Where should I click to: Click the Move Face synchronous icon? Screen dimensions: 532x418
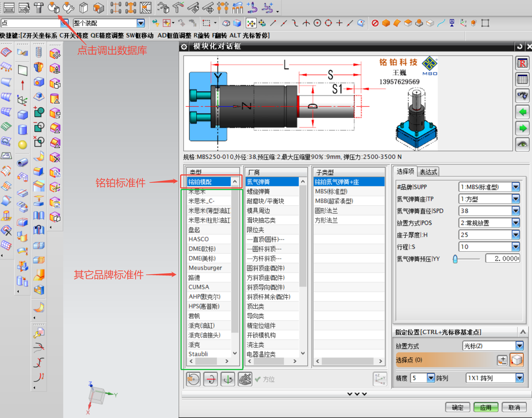pyautogui.click(x=55, y=54)
